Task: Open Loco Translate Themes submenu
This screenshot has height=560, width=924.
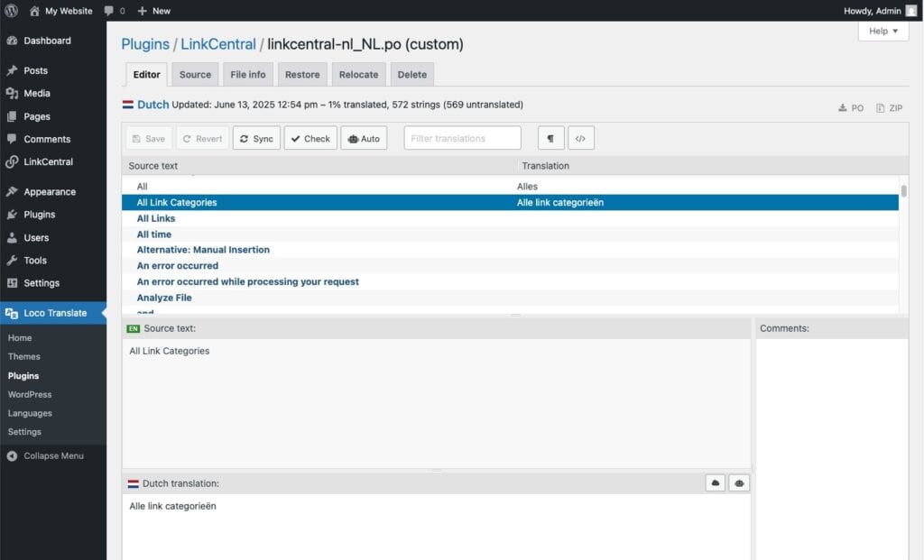Action: point(24,357)
